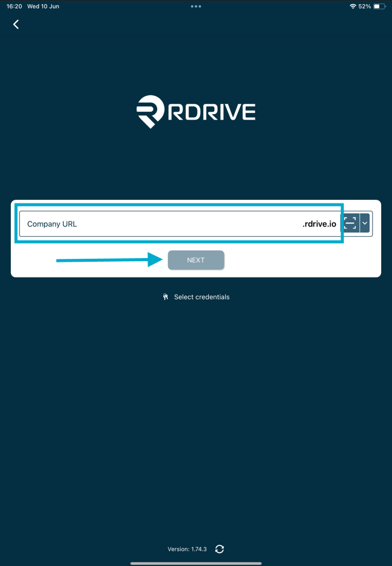Tap the home indicator bar
Screen dimensions: 392x566
pos(196,563)
